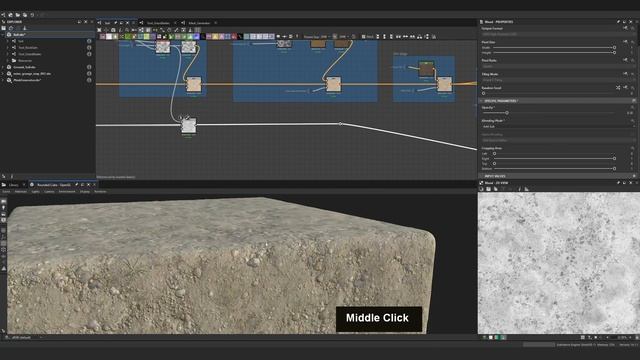Open the Environment menu in 3D view
This screenshot has height=360, width=640.
[x=67, y=191]
